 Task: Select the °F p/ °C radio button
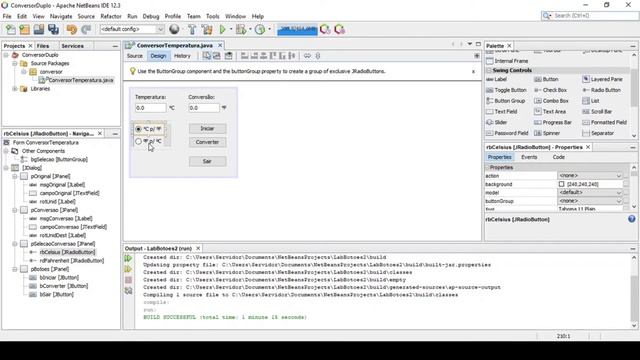tap(148, 141)
